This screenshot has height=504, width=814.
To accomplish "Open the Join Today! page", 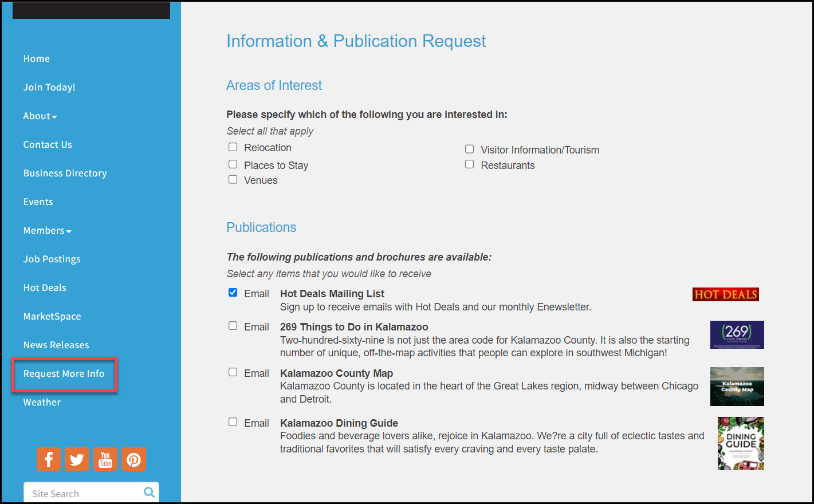I will [49, 87].
